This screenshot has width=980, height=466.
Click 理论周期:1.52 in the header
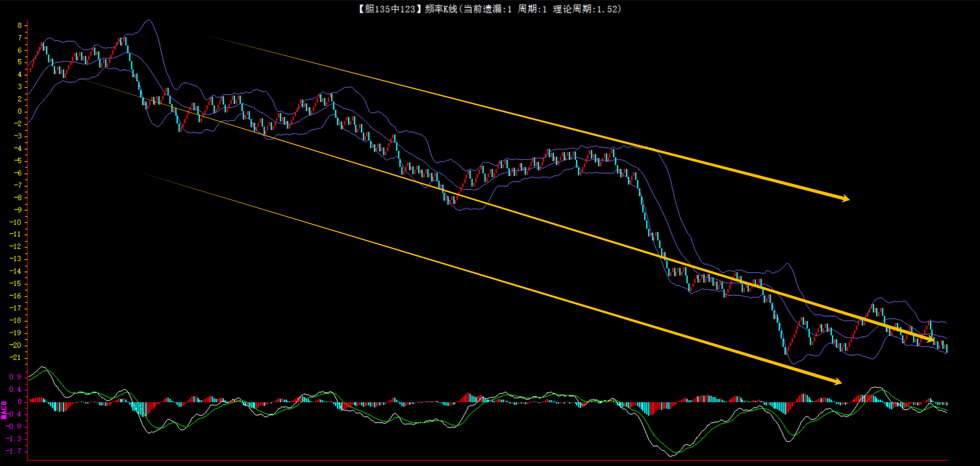coord(587,9)
